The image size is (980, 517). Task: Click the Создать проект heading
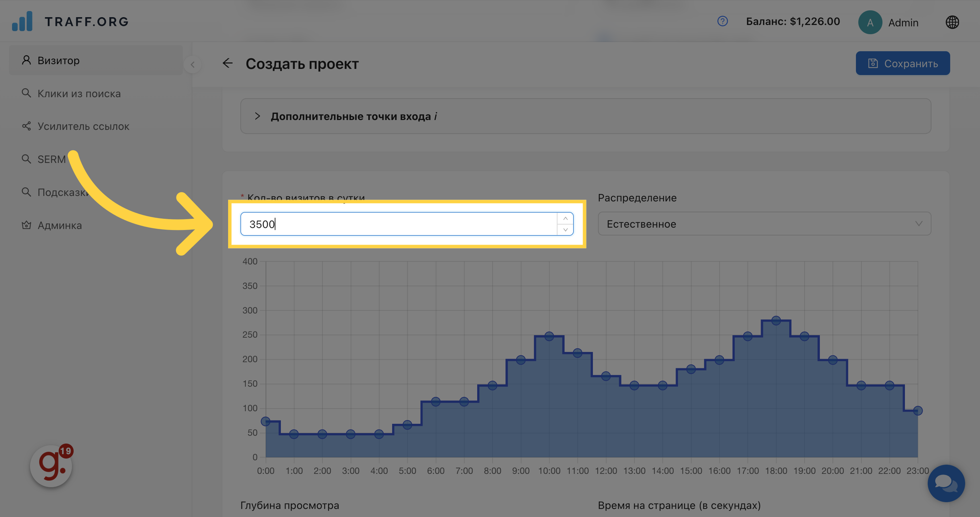[x=302, y=64]
